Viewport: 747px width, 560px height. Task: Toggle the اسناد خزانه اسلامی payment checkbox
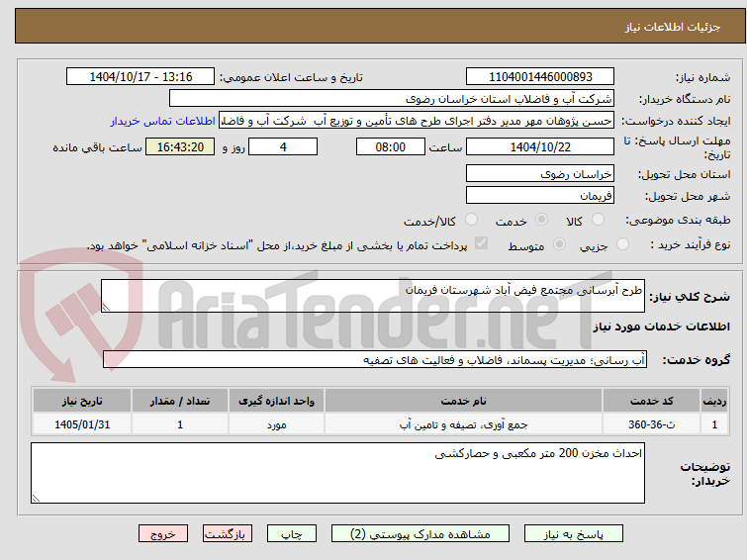tap(482, 243)
